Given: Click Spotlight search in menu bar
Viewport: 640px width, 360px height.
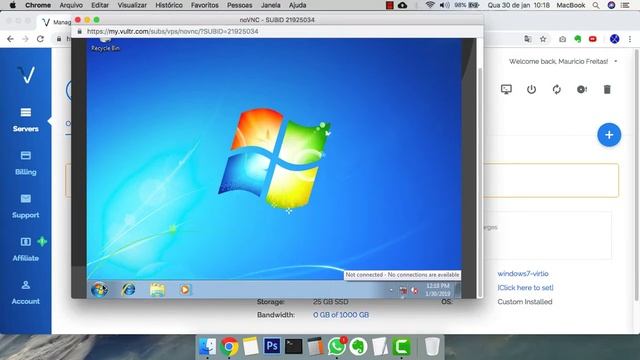Looking at the screenshot, I should (596, 5).
